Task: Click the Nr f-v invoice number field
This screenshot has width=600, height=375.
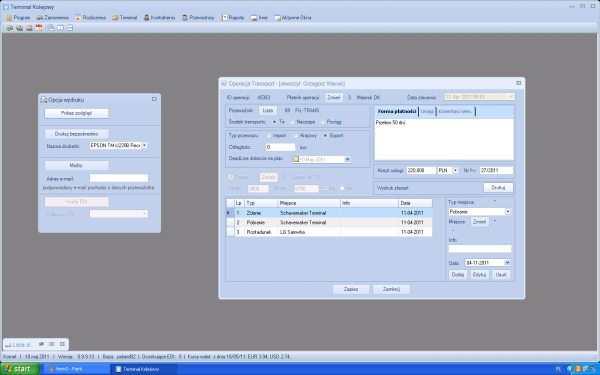Action: pyautogui.click(x=496, y=170)
